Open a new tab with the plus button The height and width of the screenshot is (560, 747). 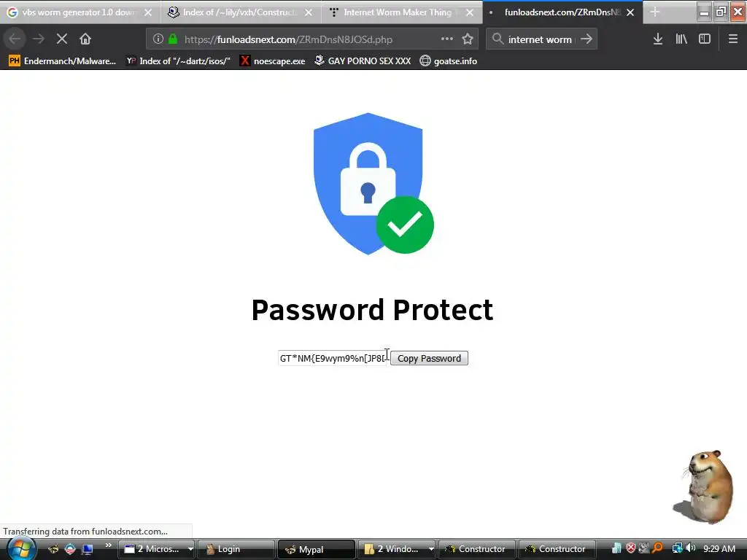(x=655, y=12)
